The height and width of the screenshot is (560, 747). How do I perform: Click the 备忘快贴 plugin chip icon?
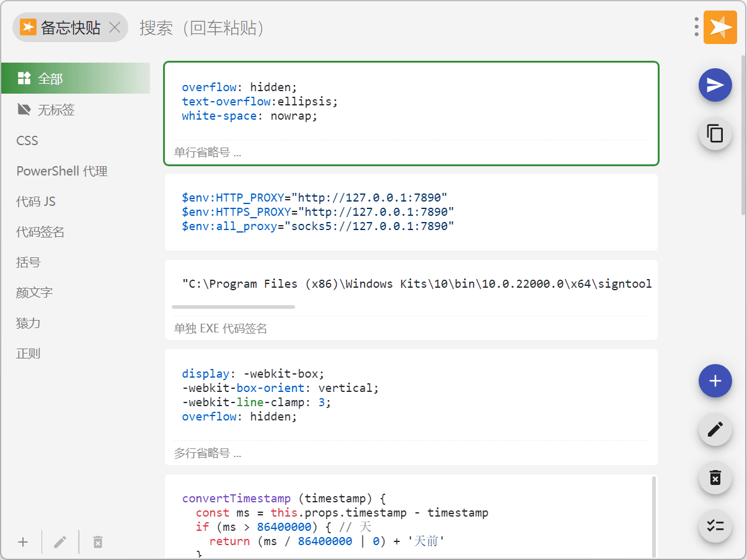[x=28, y=27]
